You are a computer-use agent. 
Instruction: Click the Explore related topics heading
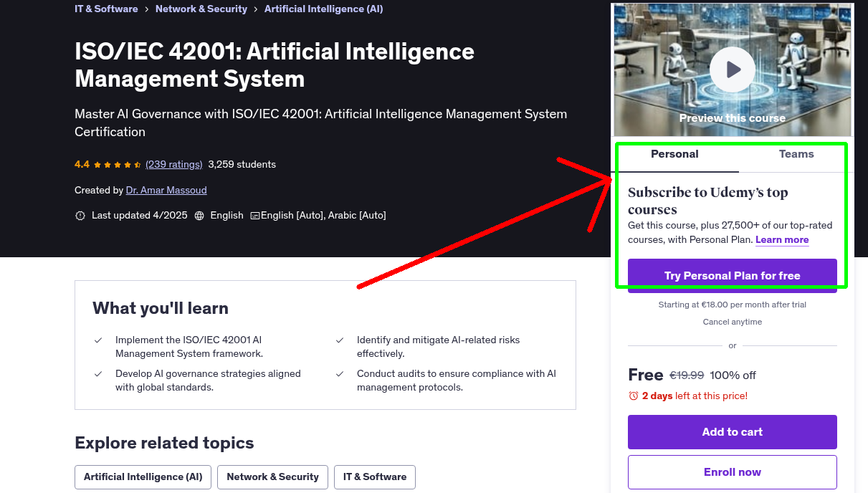164,443
